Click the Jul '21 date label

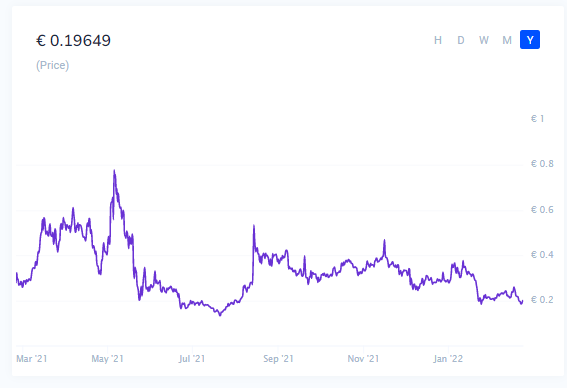point(192,359)
